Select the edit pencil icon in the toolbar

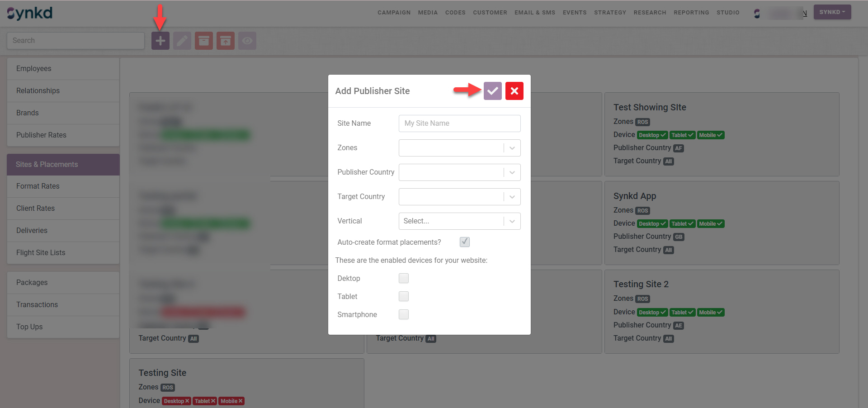[182, 40]
